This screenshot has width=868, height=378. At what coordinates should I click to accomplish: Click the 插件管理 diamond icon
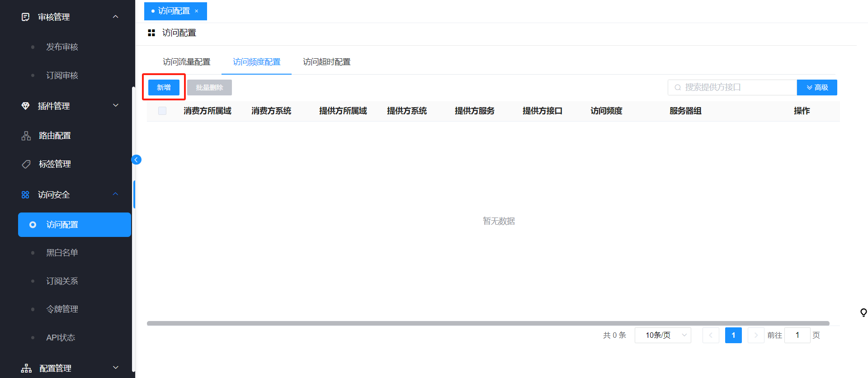point(26,106)
